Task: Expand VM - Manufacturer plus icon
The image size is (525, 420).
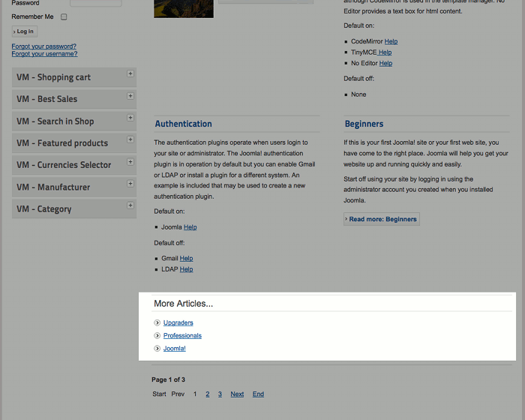Action: pyautogui.click(x=130, y=184)
